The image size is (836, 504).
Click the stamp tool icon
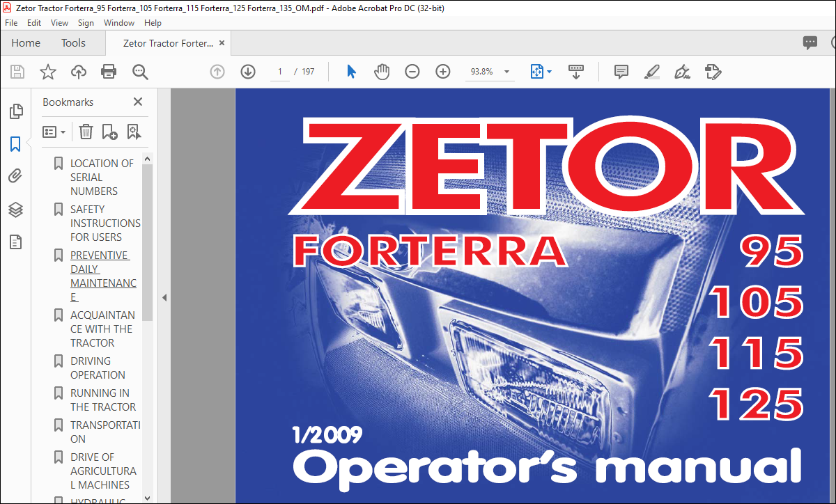click(713, 72)
